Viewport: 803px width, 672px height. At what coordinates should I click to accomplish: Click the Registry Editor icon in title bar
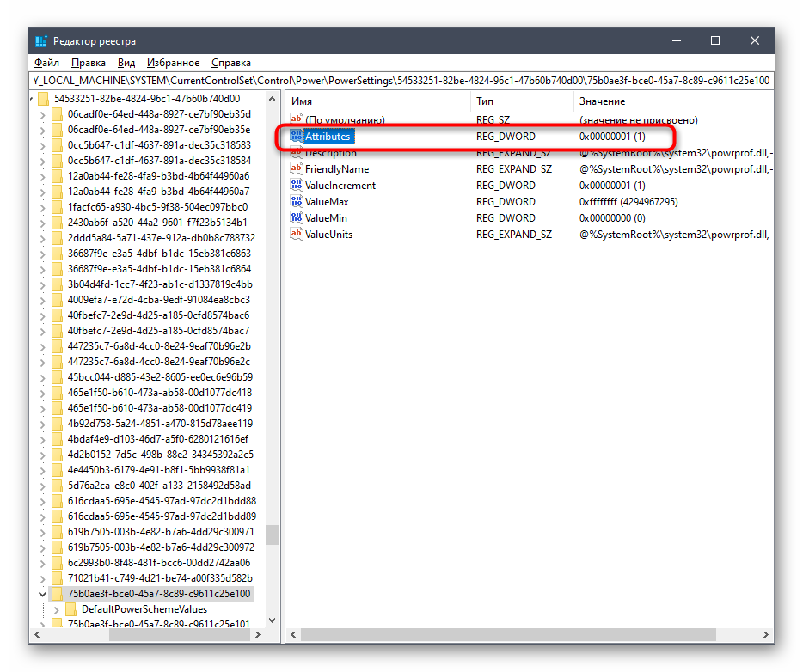(x=42, y=41)
